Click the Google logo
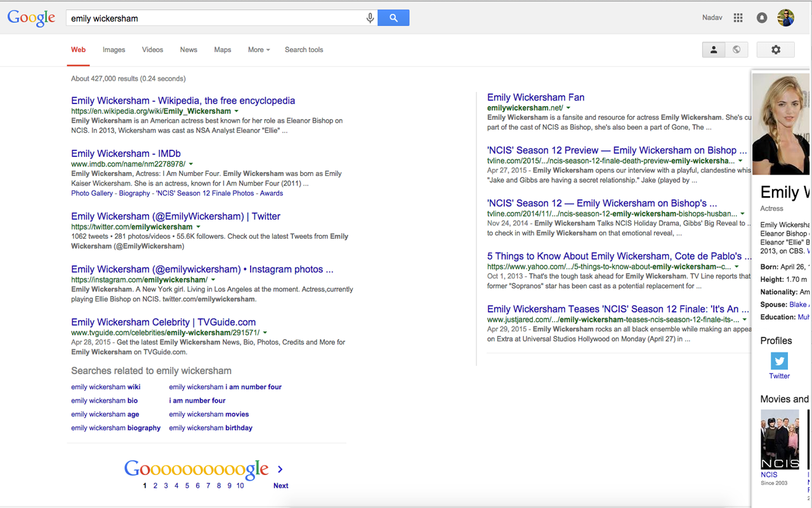The height and width of the screenshot is (508, 812). [x=31, y=18]
